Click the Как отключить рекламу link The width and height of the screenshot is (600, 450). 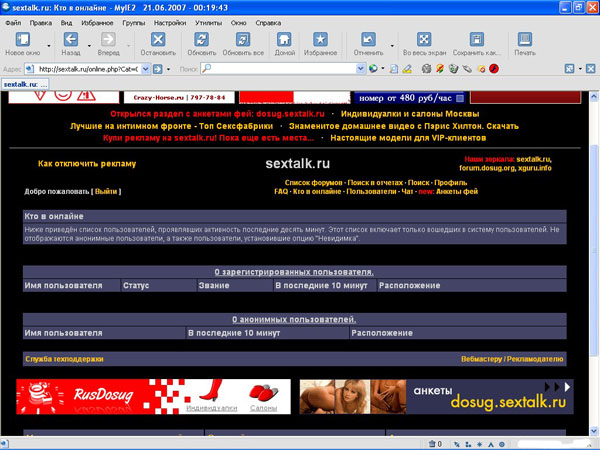86,163
